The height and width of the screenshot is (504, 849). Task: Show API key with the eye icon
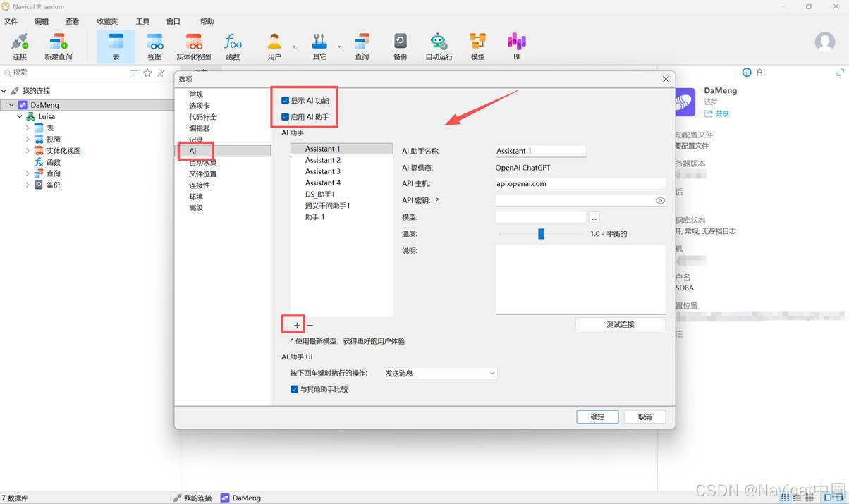(660, 201)
